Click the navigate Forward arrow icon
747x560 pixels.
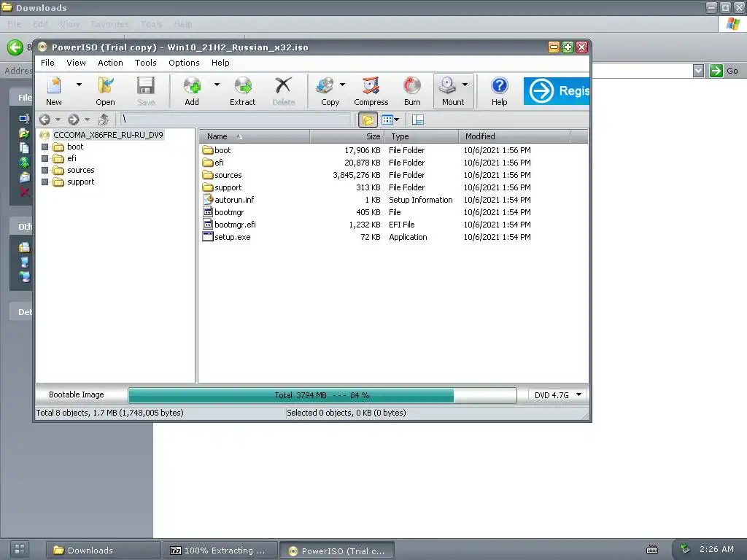(x=74, y=120)
